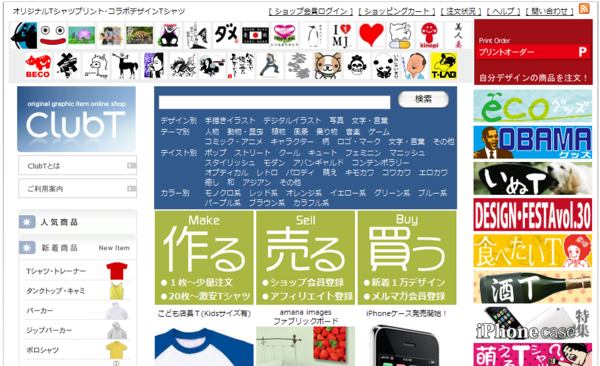Select the BECO red rhino design thumbnail
This screenshot has width=600, height=366.
click(38, 66)
